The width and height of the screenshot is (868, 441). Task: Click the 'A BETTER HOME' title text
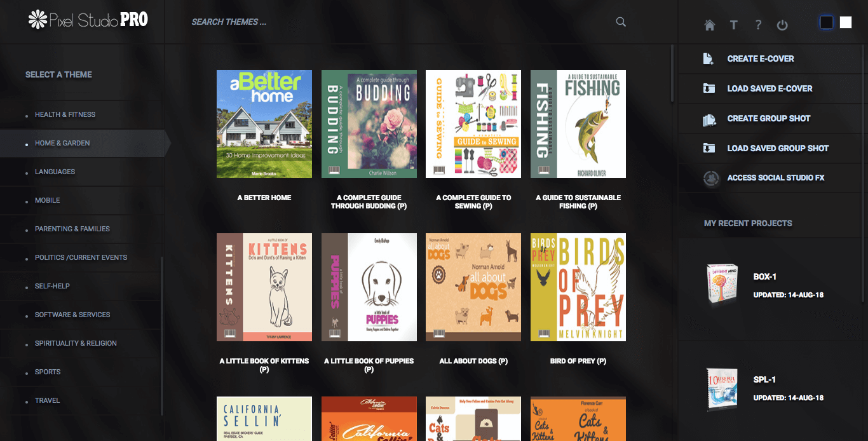(x=264, y=198)
